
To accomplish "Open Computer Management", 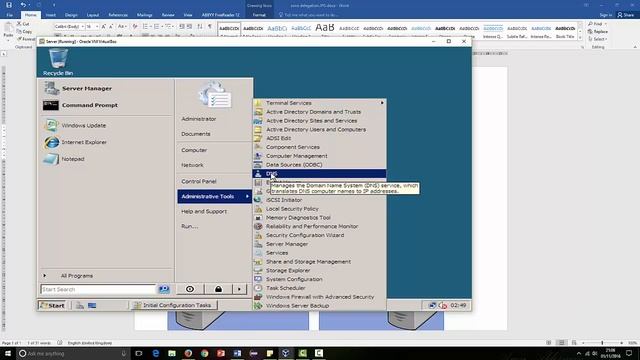I will pos(319,156).
